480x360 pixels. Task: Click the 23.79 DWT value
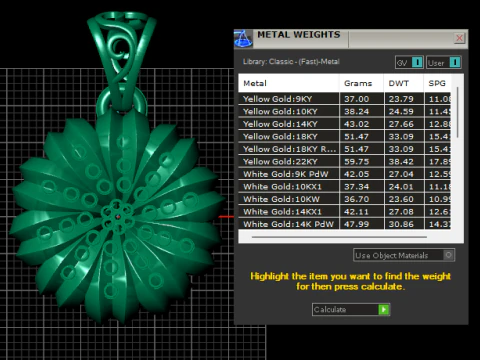tap(401, 99)
